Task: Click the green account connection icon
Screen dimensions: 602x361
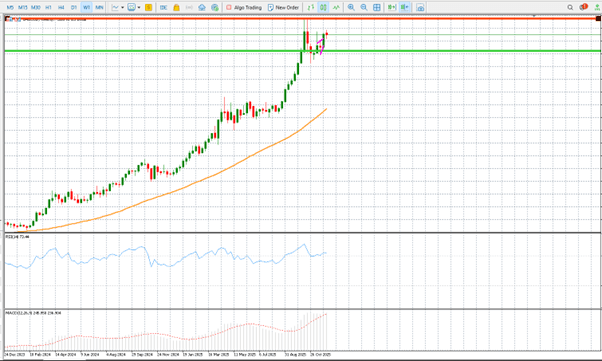Action: coord(597,7)
